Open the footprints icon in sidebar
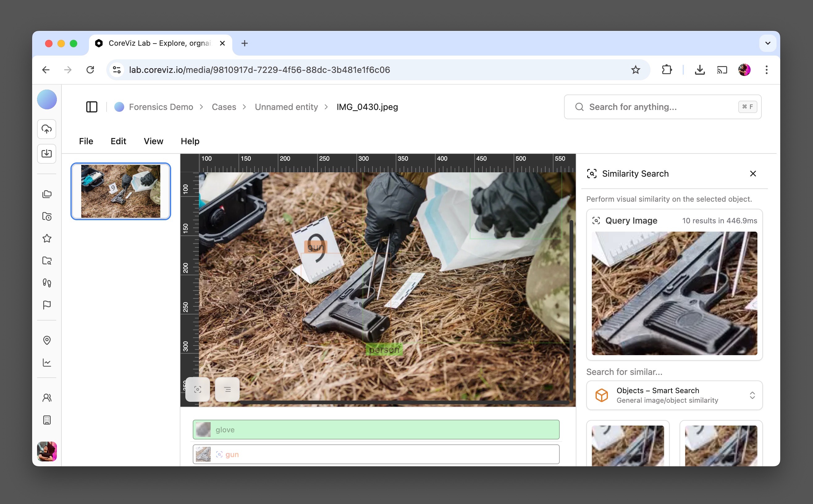The width and height of the screenshot is (813, 504). click(x=47, y=283)
